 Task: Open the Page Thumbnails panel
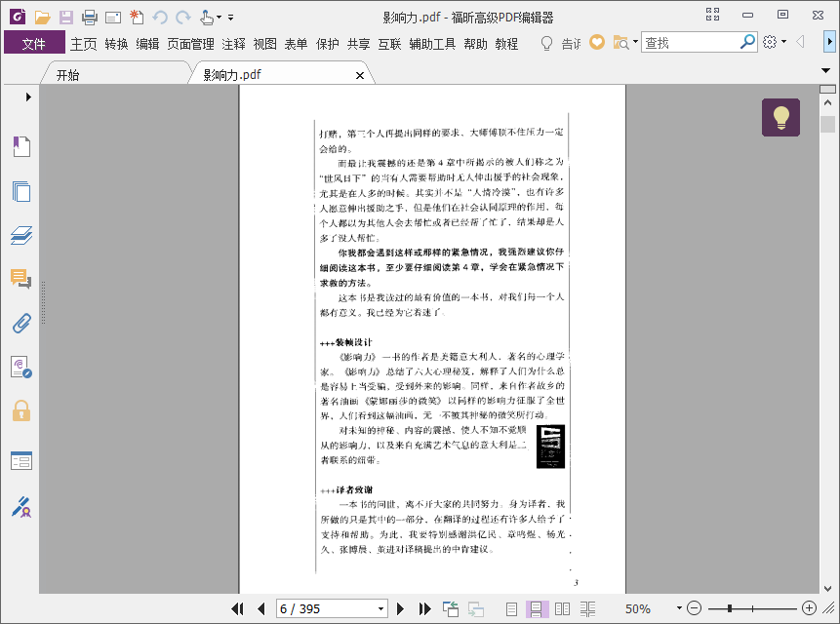[21, 191]
